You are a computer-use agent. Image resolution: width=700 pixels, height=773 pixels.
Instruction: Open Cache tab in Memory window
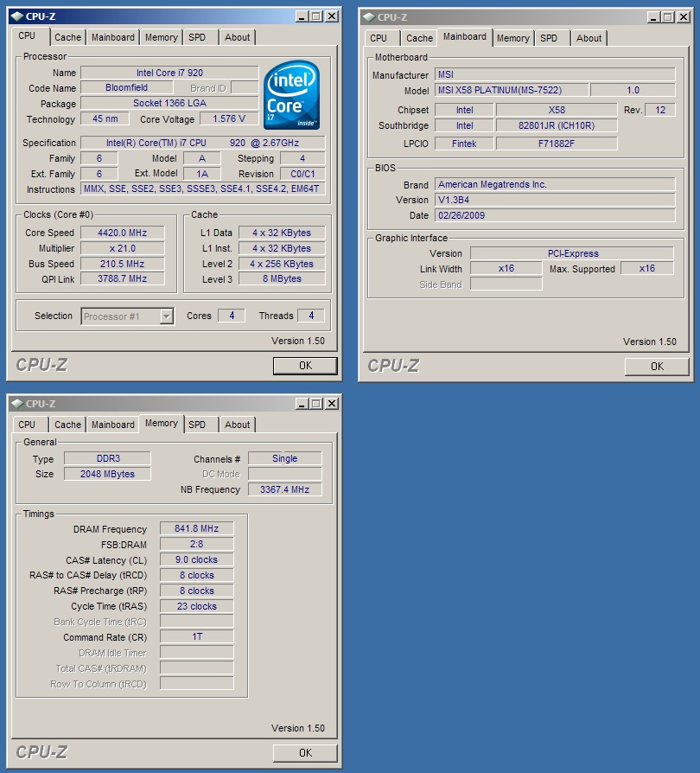[x=67, y=425]
